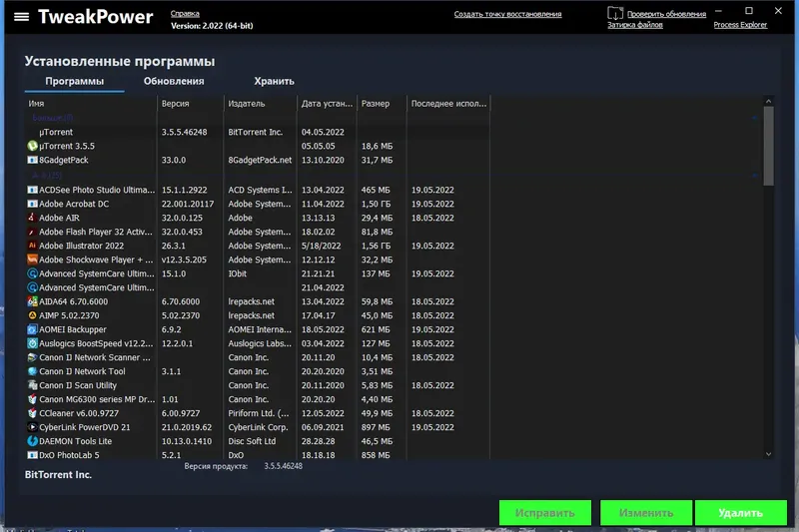Open the Хранить tab
The width and height of the screenshot is (799, 532).
coord(274,81)
